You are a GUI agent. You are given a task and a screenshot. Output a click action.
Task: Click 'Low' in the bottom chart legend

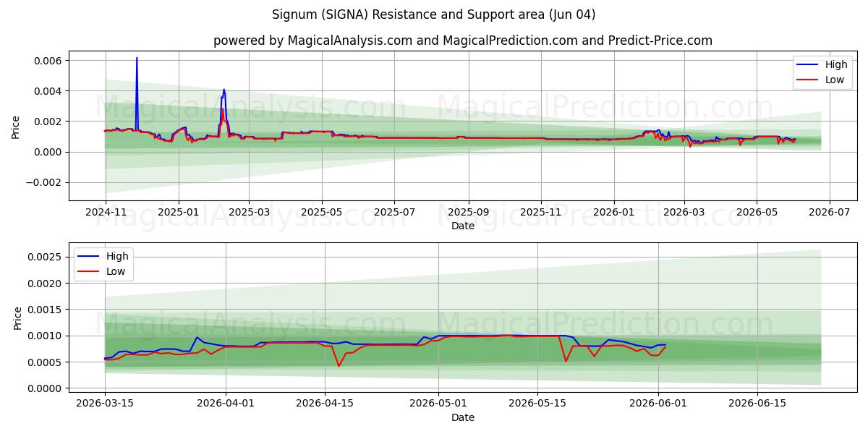click(116, 271)
